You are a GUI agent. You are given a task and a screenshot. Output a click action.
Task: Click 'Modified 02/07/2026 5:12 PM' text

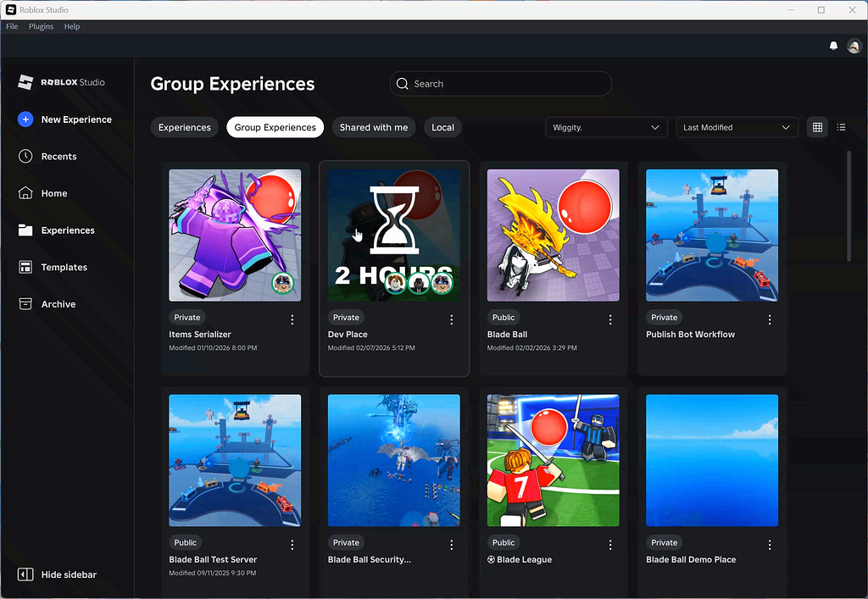[371, 348]
